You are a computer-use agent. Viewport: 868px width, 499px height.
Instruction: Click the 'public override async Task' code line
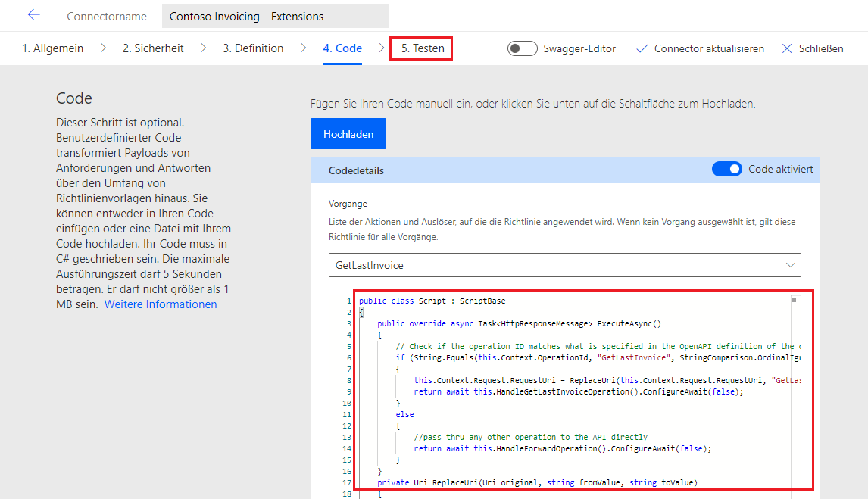point(520,323)
